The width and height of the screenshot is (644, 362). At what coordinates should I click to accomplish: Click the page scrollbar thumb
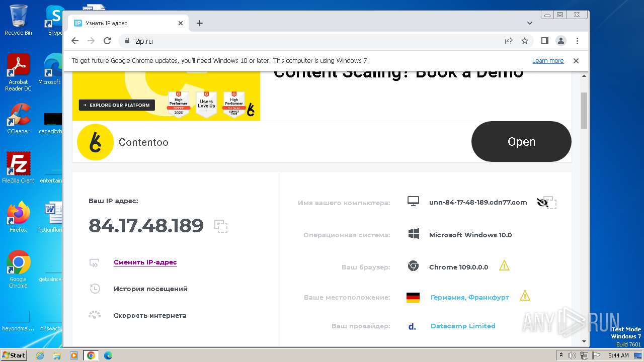pos(584,110)
